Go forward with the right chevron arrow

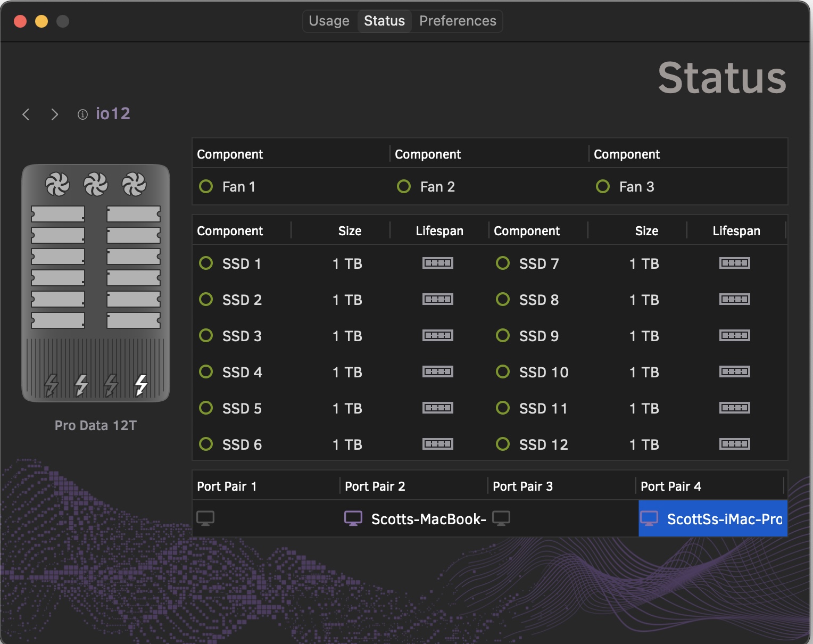54,114
